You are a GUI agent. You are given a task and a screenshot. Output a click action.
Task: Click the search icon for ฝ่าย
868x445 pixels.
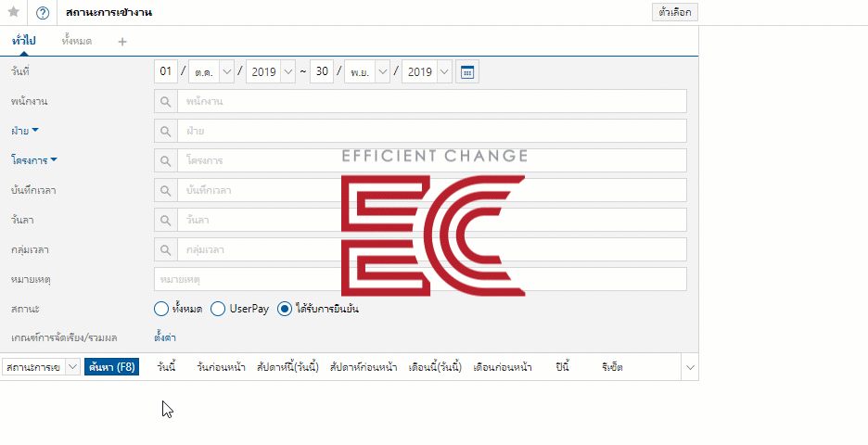165,131
